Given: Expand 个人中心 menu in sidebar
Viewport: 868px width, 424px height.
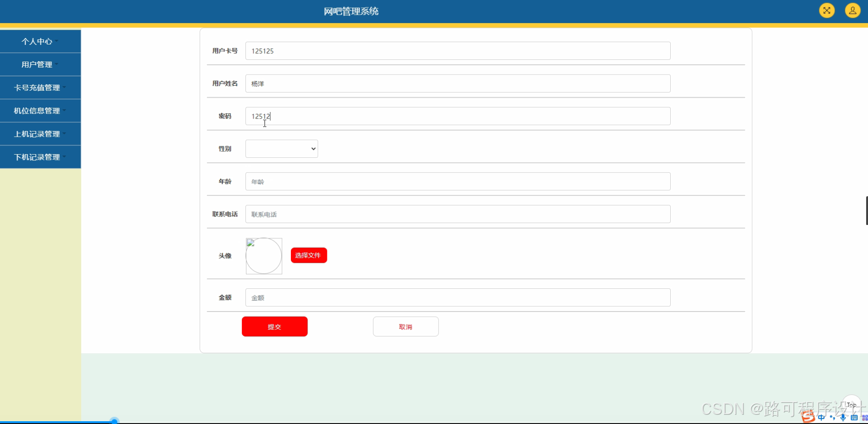Looking at the screenshot, I should tap(40, 41).
